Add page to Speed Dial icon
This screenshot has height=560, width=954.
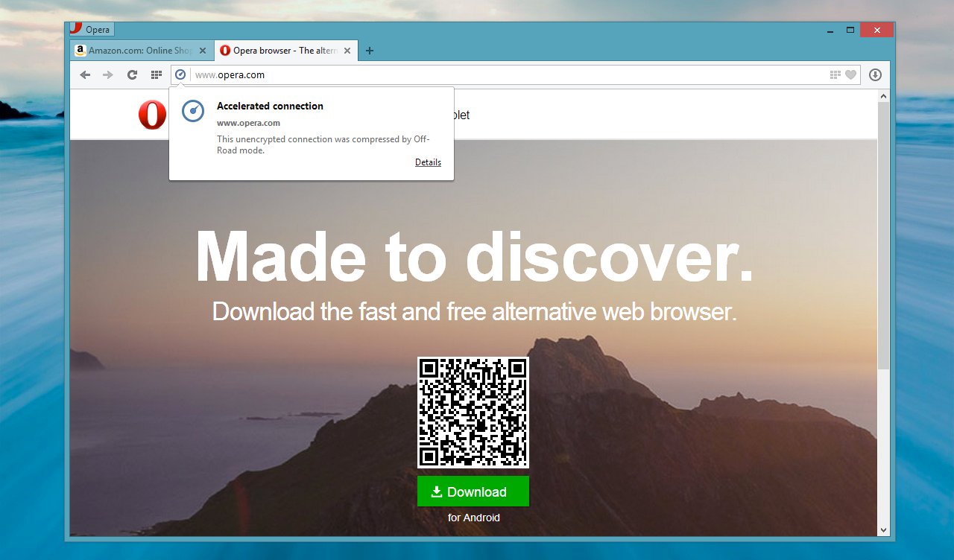pyautogui.click(x=835, y=74)
